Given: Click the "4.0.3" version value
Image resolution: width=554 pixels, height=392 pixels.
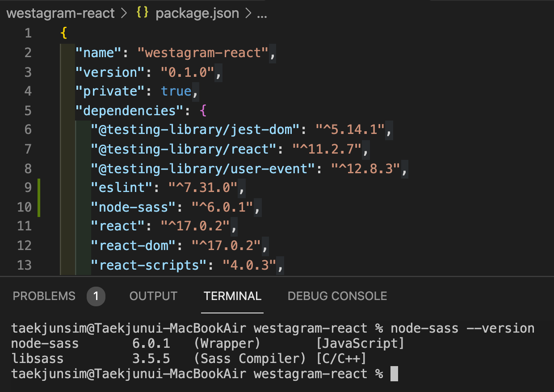Looking at the screenshot, I should (249, 265).
